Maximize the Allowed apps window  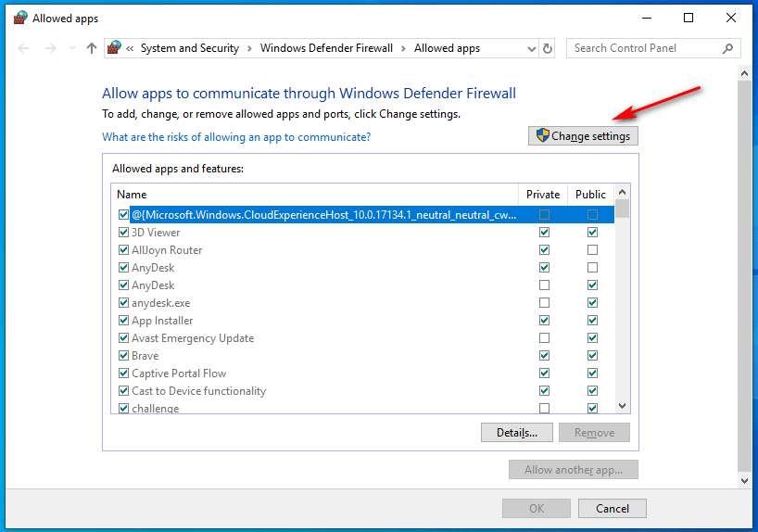point(689,18)
